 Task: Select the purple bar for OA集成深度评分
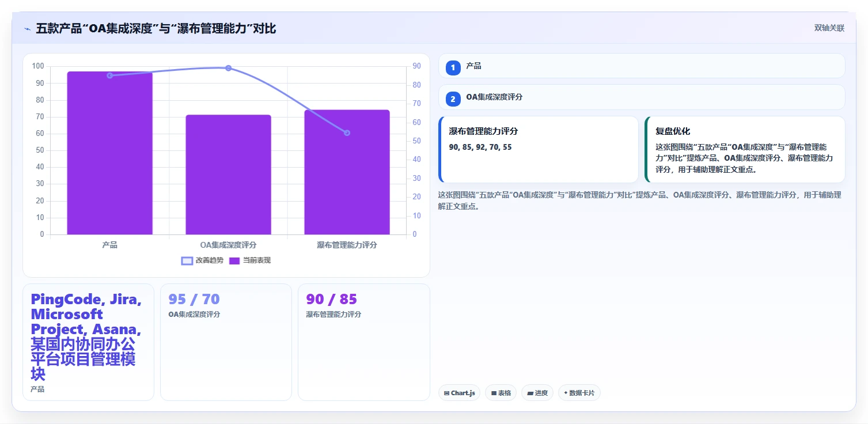pyautogui.click(x=228, y=175)
